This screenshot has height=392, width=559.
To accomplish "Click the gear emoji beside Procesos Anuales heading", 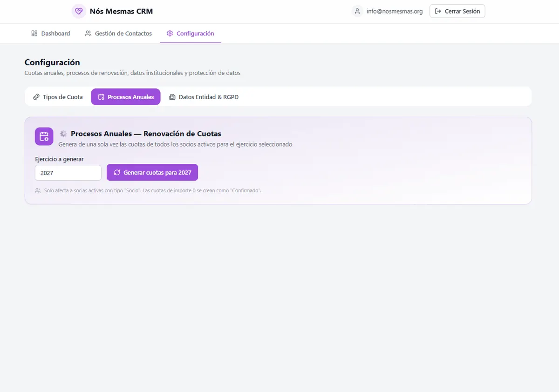I will pos(63,134).
